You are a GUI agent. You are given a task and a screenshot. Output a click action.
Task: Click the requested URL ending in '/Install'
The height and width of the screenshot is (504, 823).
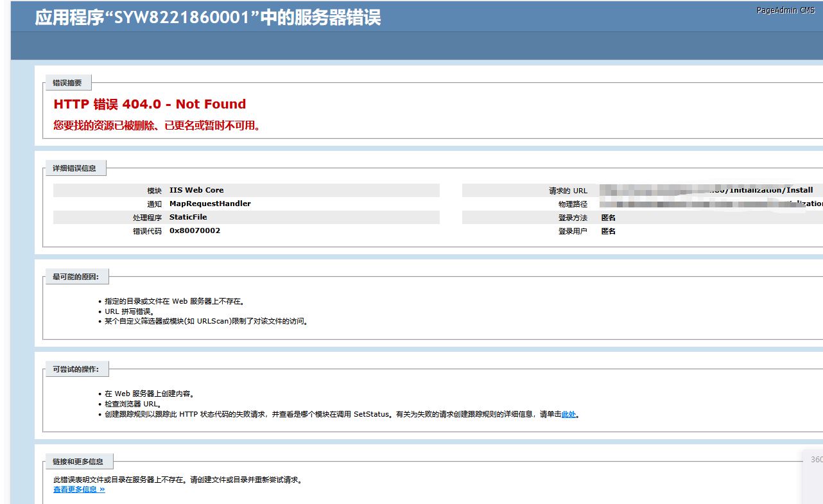click(706, 191)
